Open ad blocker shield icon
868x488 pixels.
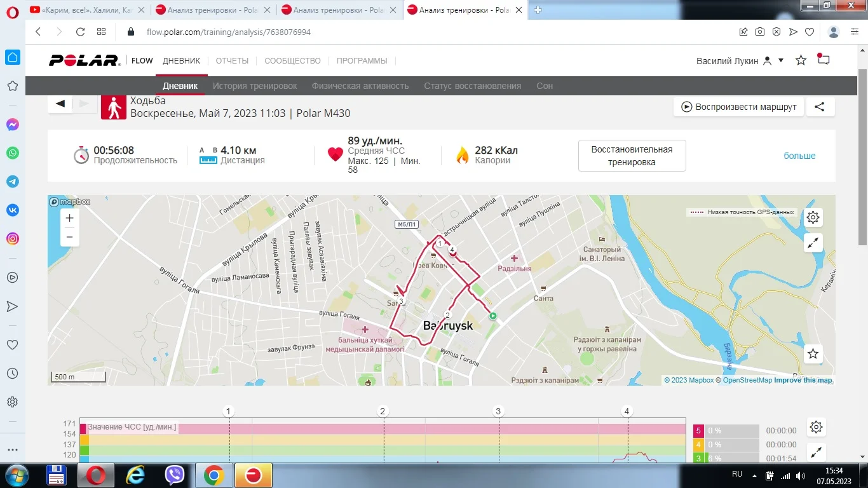tap(776, 32)
